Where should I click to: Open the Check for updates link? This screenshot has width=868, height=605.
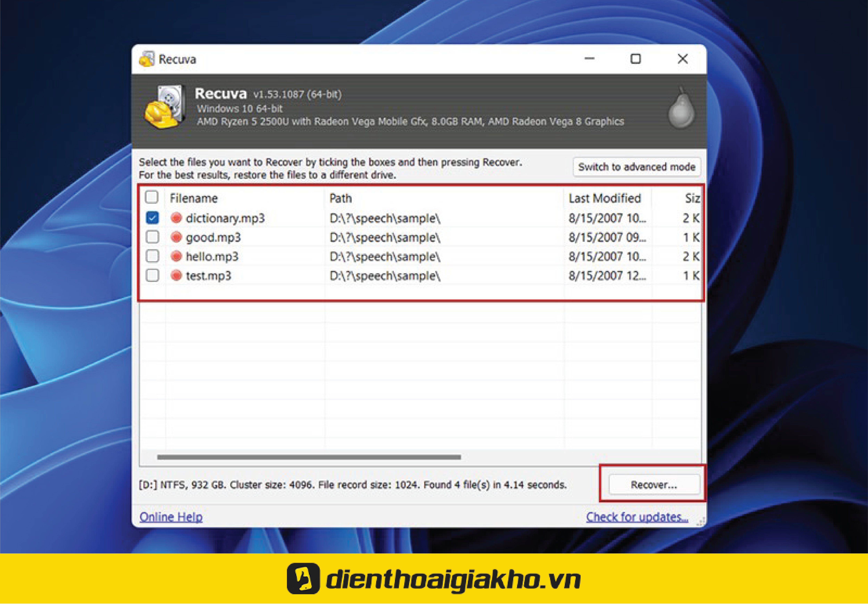pyautogui.click(x=637, y=517)
